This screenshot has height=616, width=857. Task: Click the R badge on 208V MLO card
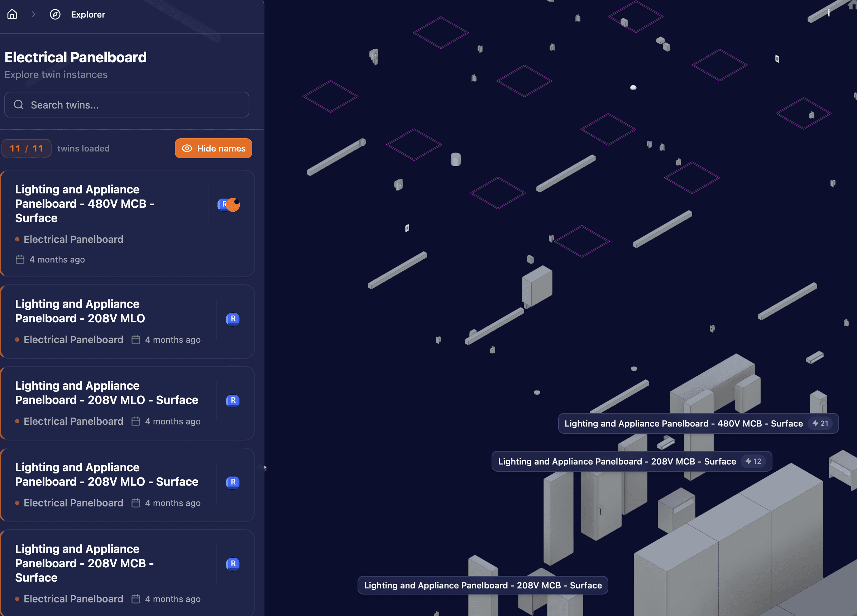point(233,319)
